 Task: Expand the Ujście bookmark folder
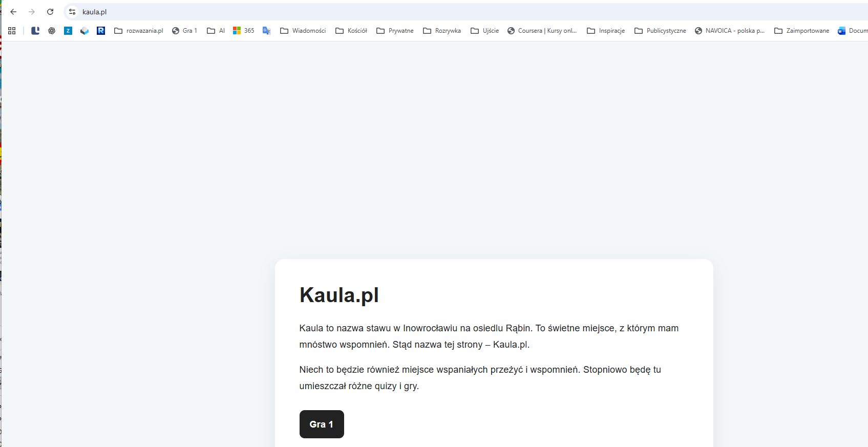point(484,31)
